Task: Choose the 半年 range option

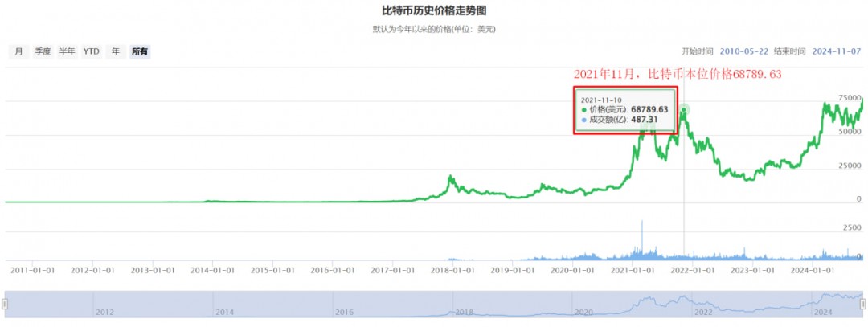Action: click(68, 51)
